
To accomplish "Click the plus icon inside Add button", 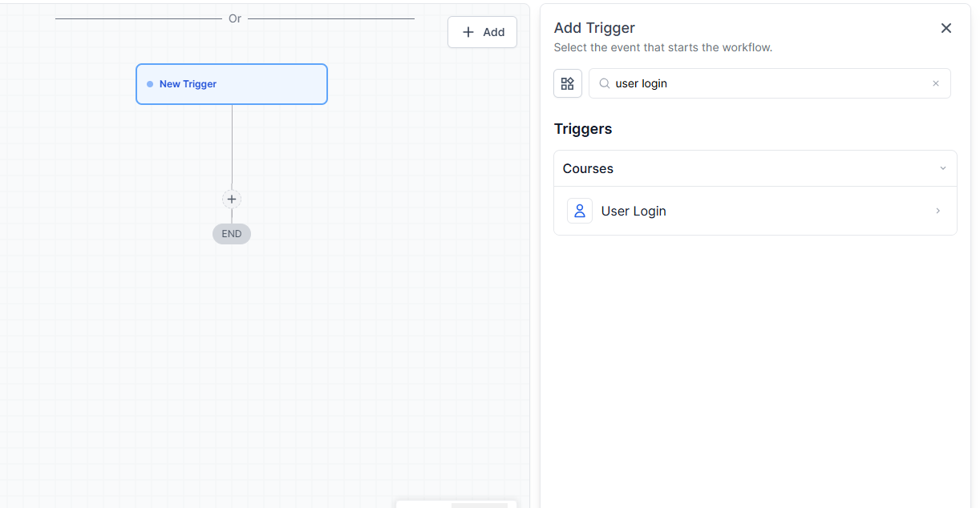I will (x=469, y=32).
